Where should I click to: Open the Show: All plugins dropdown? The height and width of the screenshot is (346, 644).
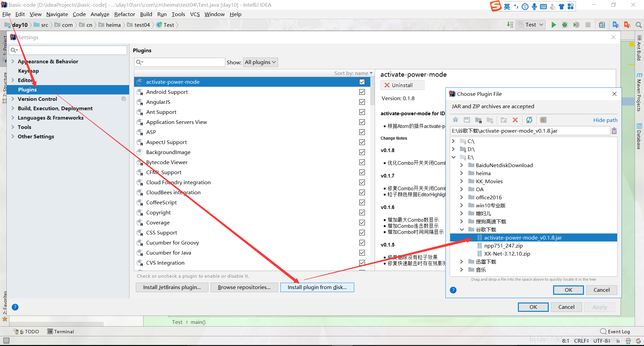(260, 62)
